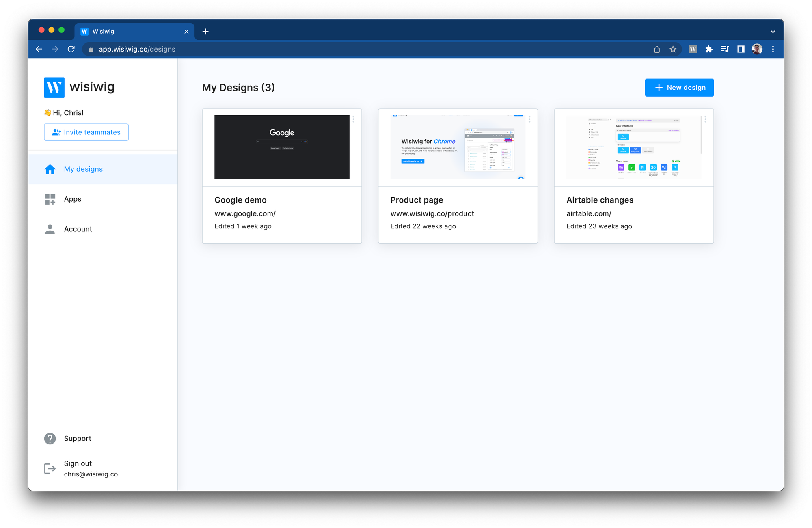Screen dimensions: 812x528
Task: Go to Apps in sidebar
Action: click(72, 199)
